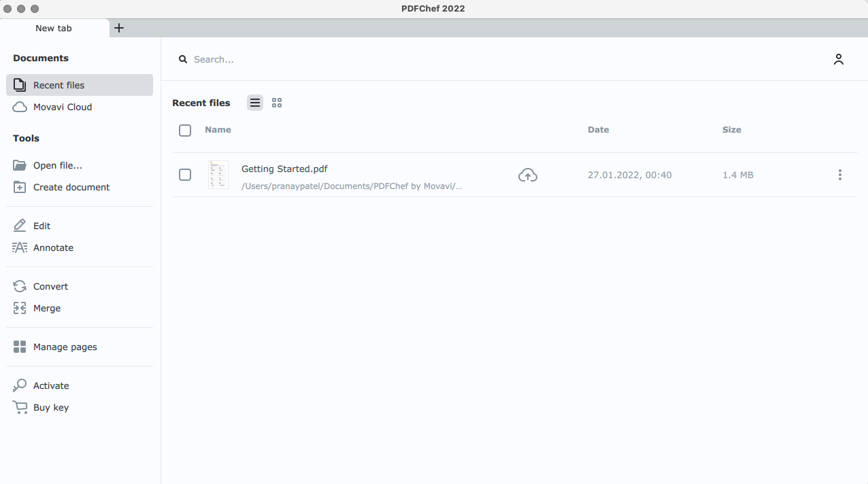Click the Annotate label

53,247
